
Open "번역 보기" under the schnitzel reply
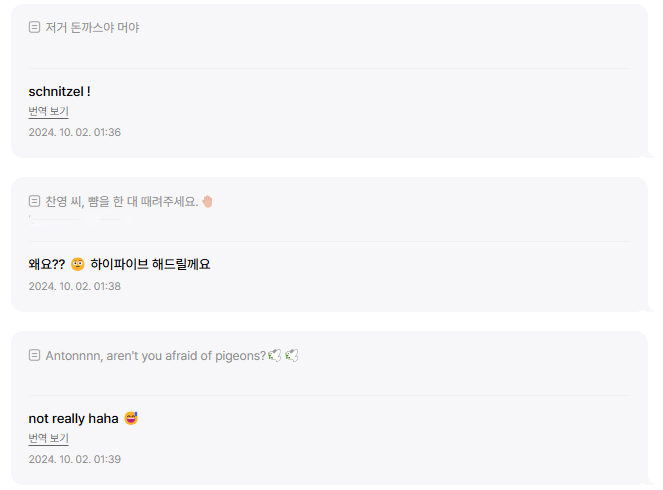(48, 112)
